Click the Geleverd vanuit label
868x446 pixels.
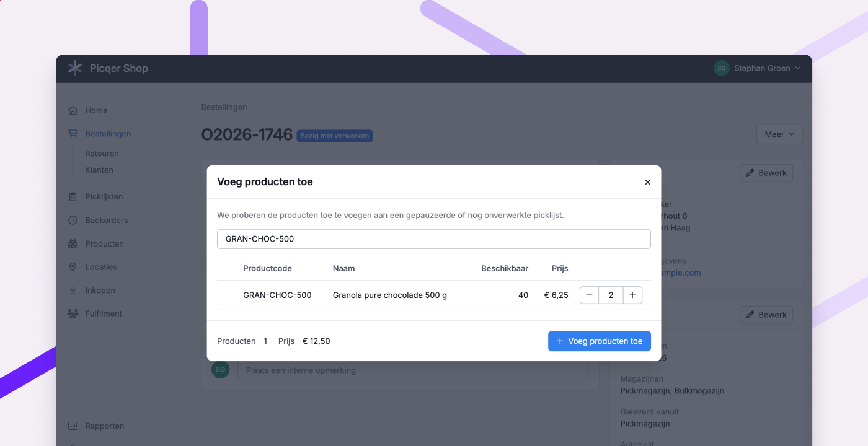pos(650,411)
